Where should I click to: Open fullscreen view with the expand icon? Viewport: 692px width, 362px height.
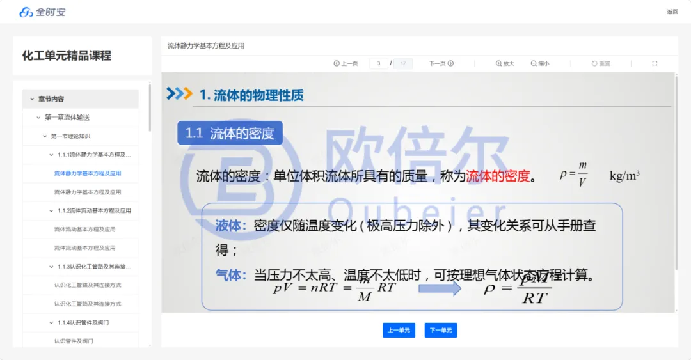[x=654, y=64]
